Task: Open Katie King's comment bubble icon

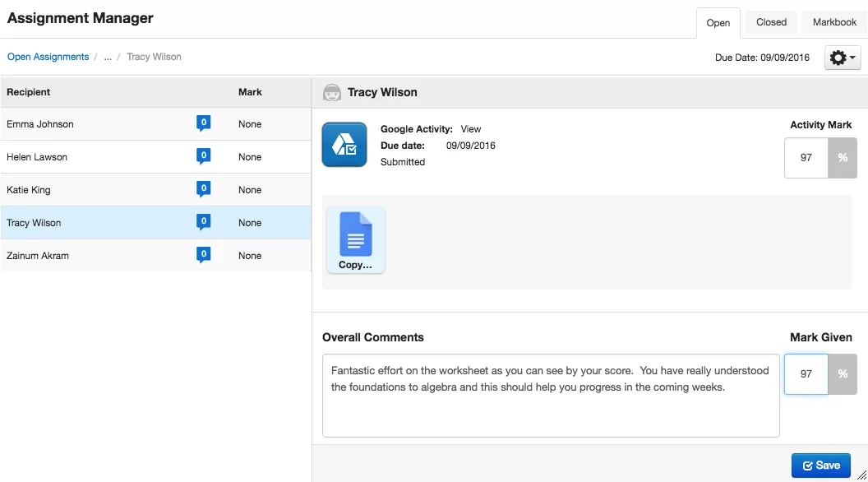Action: click(203, 189)
